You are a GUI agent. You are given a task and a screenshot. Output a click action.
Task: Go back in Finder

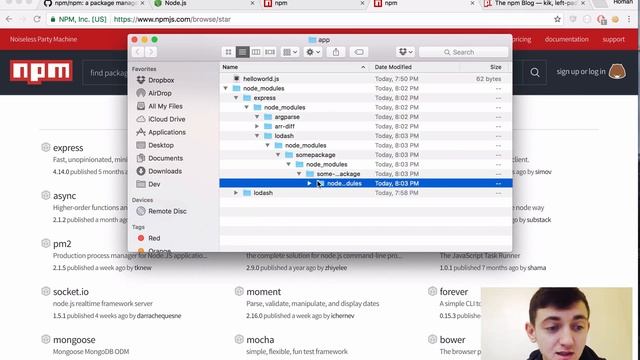(x=138, y=52)
